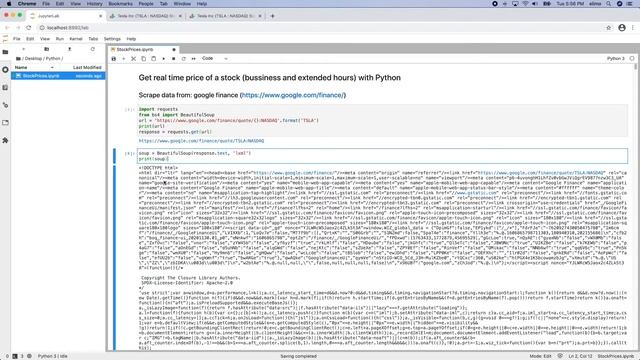Click 'Ln 2, Col 12' in status bar

pos(580,356)
